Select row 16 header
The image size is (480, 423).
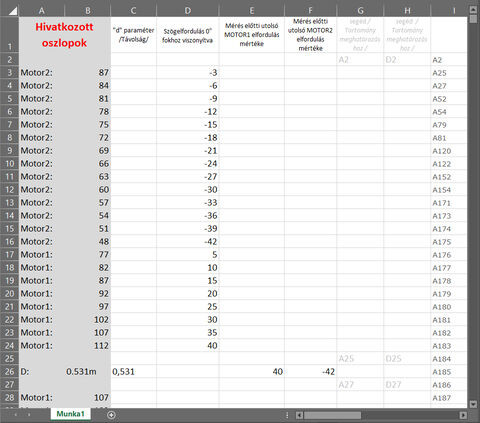(x=9, y=242)
